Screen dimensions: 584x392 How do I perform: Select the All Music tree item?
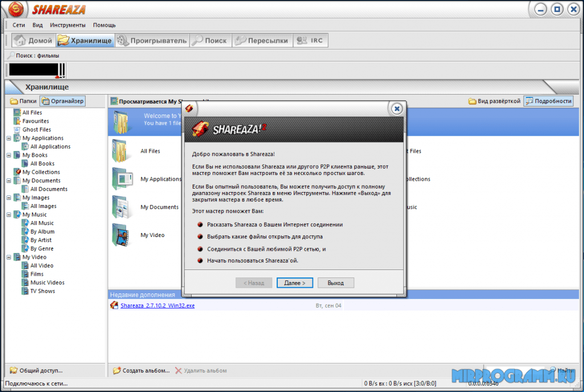click(x=38, y=223)
